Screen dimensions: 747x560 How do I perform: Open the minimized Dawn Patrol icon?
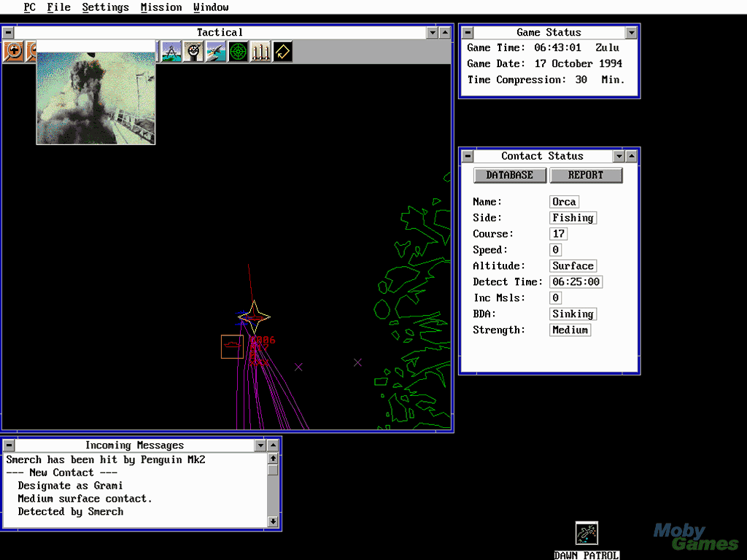pyautogui.click(x=587, y=534)
